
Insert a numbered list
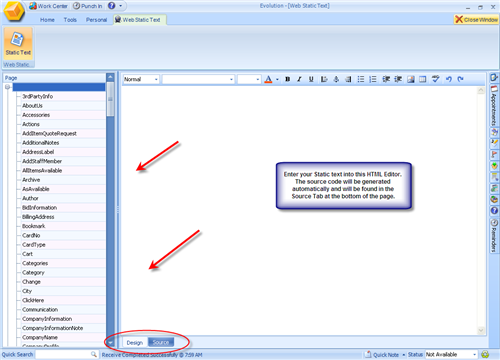(x=373, y=79)
